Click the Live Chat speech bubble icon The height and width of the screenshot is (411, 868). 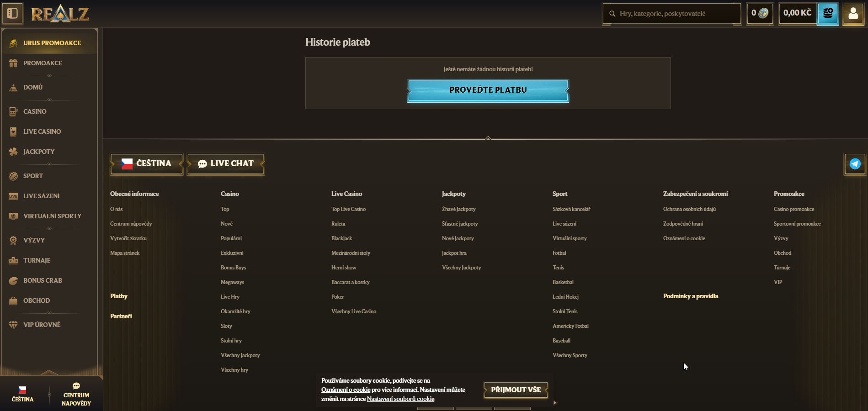(202, 164)
